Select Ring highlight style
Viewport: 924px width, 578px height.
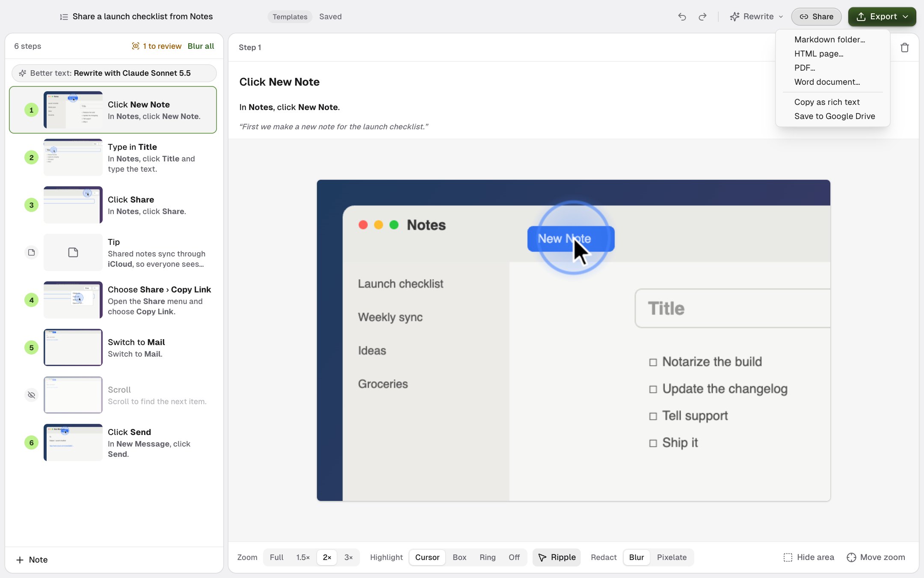click(x=487, y=557)
